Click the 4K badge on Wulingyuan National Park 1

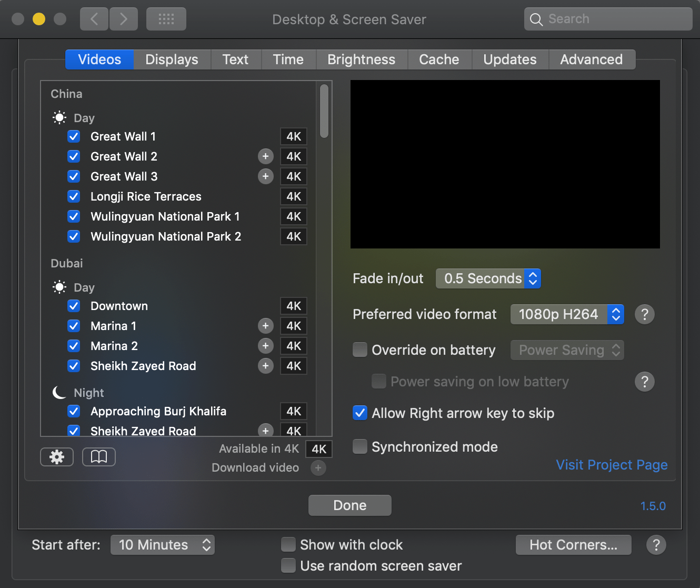tap(294, 216)
